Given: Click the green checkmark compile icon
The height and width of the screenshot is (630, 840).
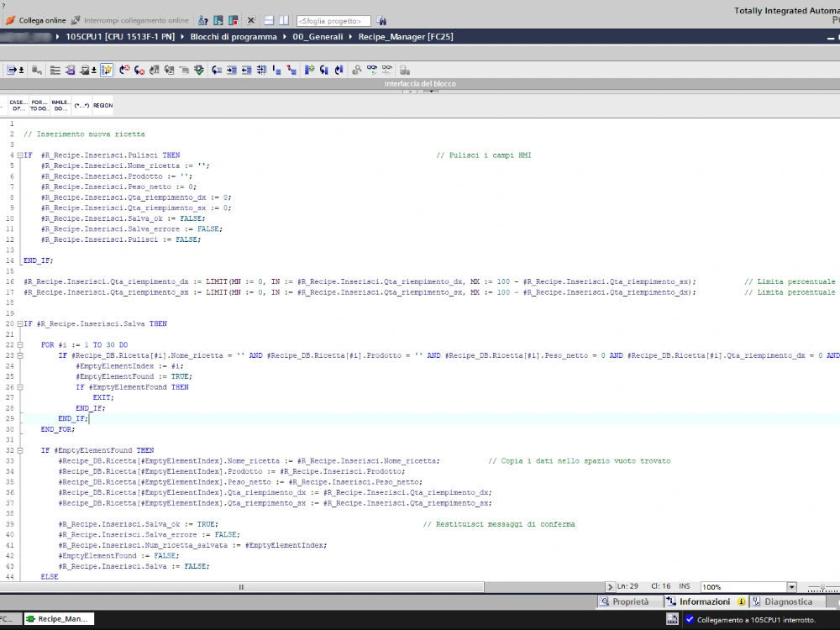Looking at the screenshot, I should point(199,70).
